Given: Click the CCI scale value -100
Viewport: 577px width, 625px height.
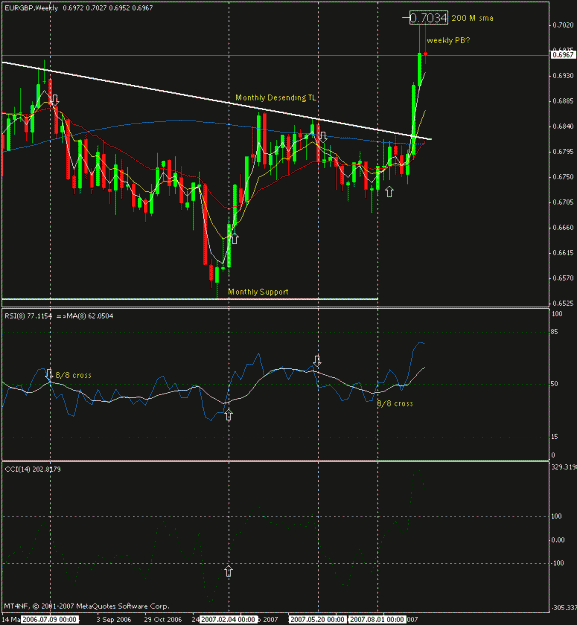Looking at the screenshot, I should 558,563.
